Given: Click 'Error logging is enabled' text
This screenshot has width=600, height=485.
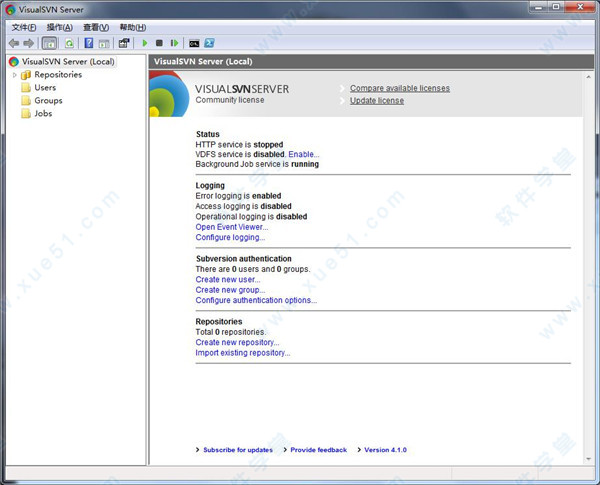Looking at the screenshot, I should (x=238, y=196).
